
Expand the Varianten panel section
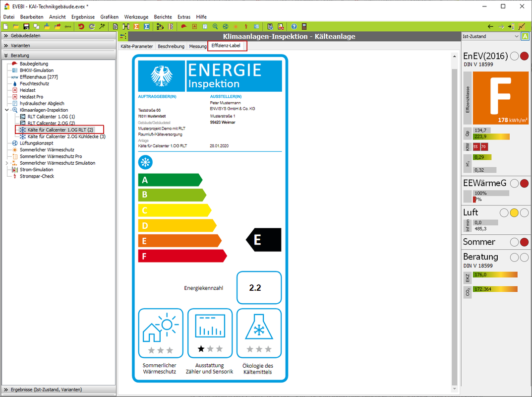(x=59, y=46)
